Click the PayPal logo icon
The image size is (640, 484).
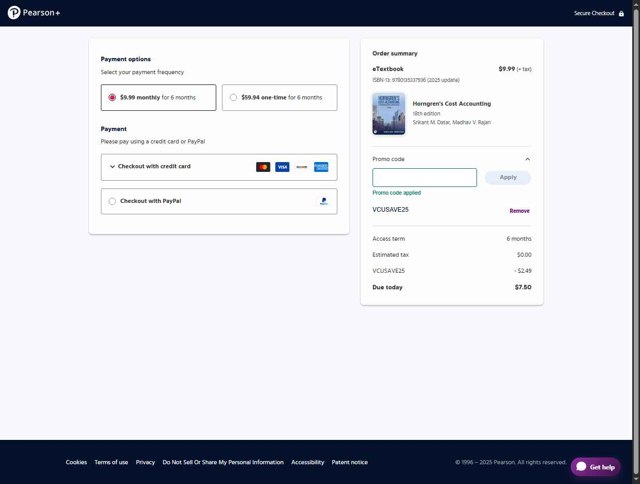coord(324,201)
